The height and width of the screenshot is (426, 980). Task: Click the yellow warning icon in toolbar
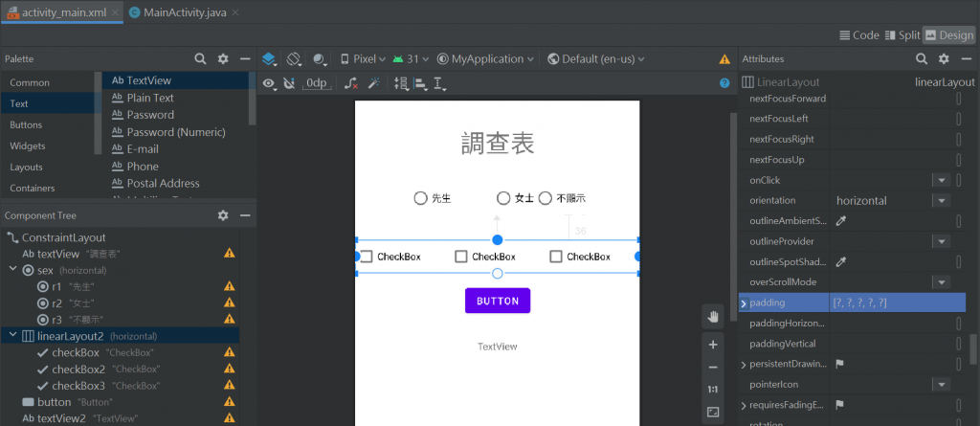724,59
